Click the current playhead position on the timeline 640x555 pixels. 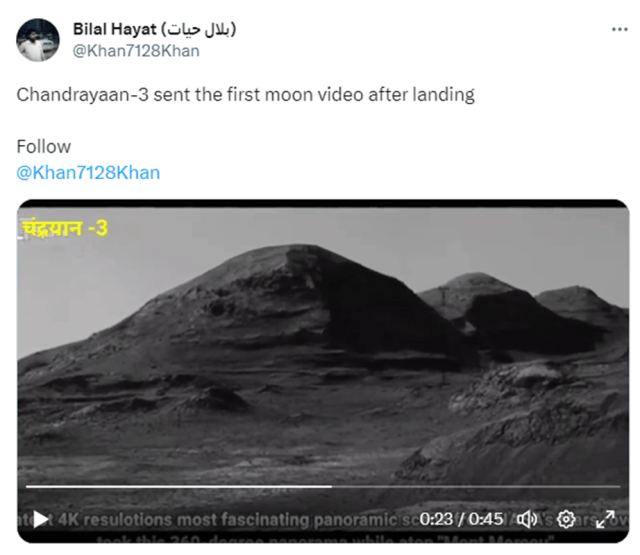[x=331, y=486]
